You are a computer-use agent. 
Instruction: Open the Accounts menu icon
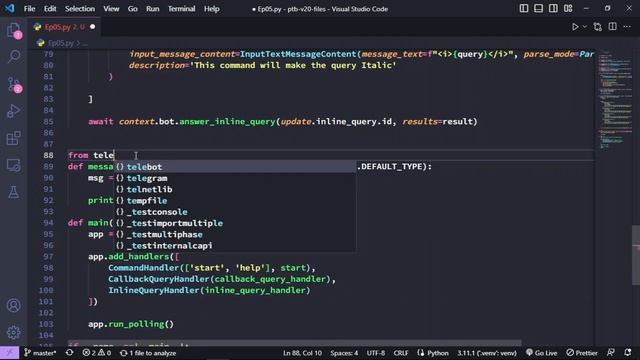coord(13,305)
